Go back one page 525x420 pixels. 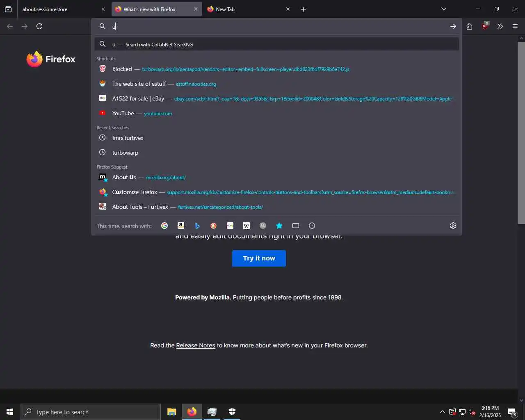pyautogui.click(x=10, y=26)
